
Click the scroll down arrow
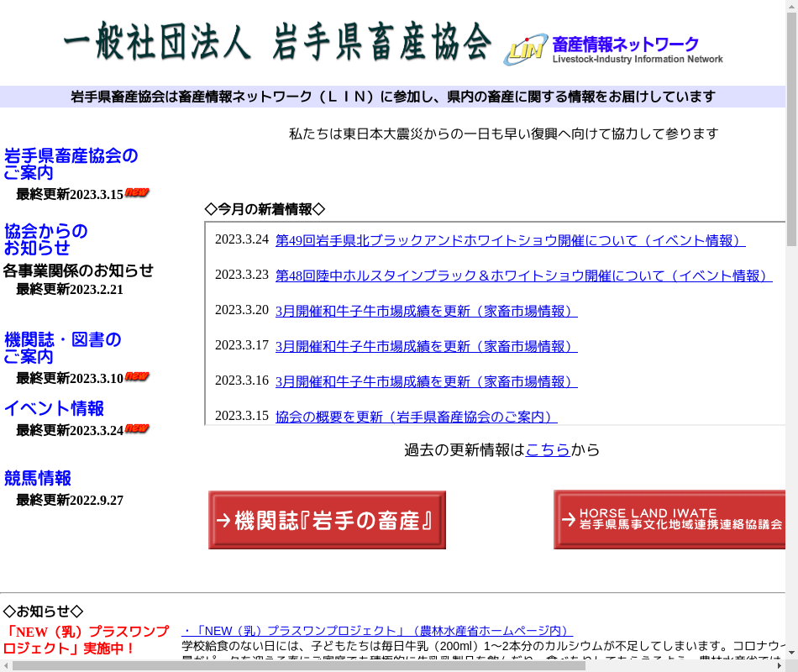coord(792,653)
